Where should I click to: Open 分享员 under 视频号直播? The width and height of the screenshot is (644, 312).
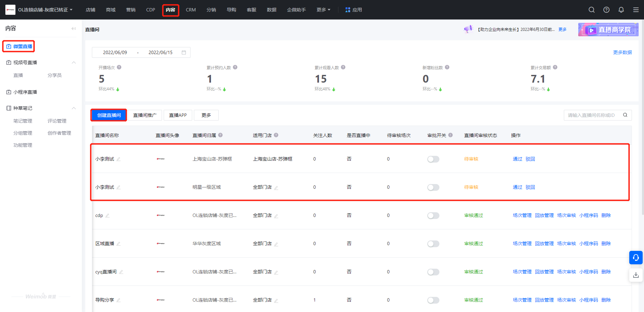55,75
